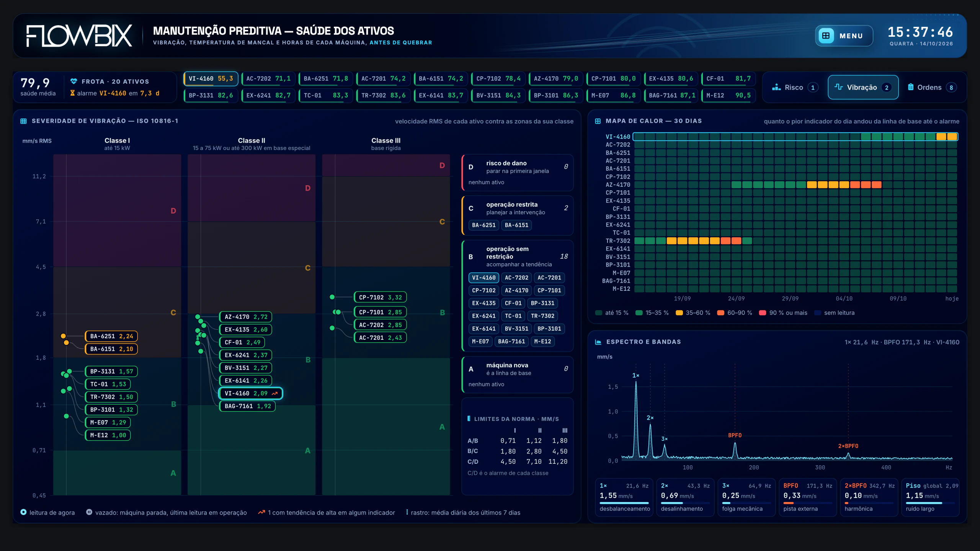Open the Piso global ruído largo card
Screen dimensions: 980x551
930,497
